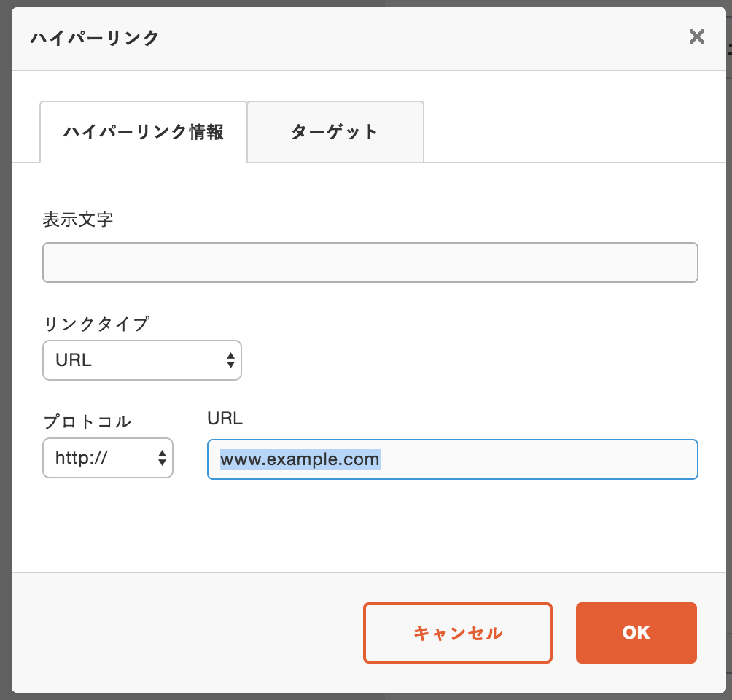
Task: Click the 表示文字 label
Action: point(78,219)
